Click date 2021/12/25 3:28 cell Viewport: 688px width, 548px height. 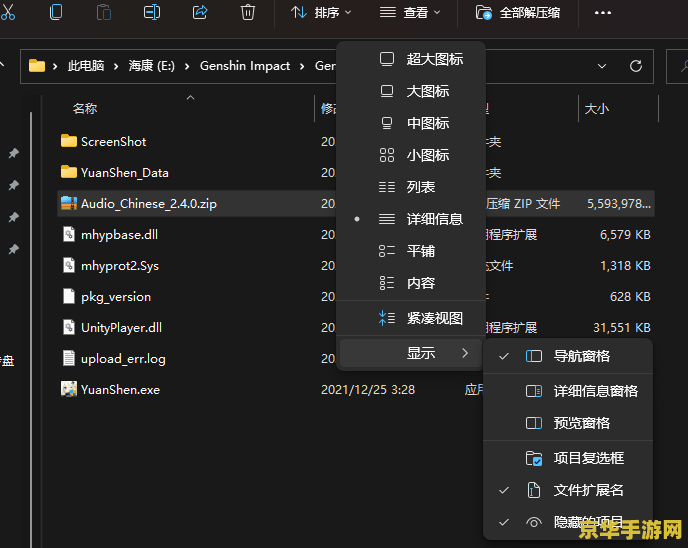[x=368, y=390]
